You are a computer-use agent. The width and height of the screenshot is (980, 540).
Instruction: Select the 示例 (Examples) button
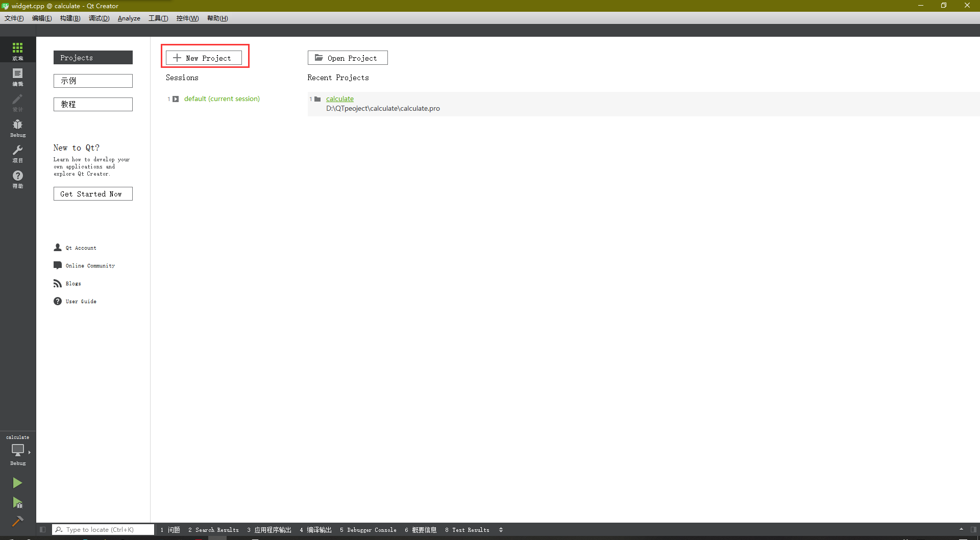(93, 81)
